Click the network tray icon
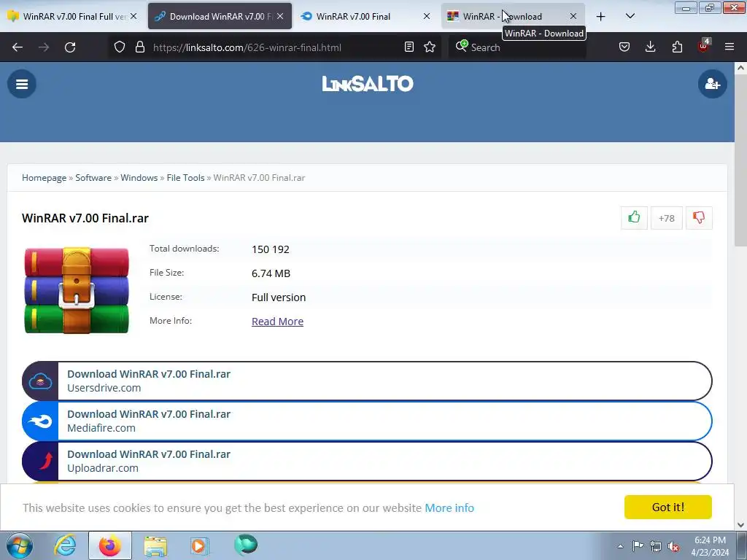This screenshot has height=560, width=747. point(656,546)
